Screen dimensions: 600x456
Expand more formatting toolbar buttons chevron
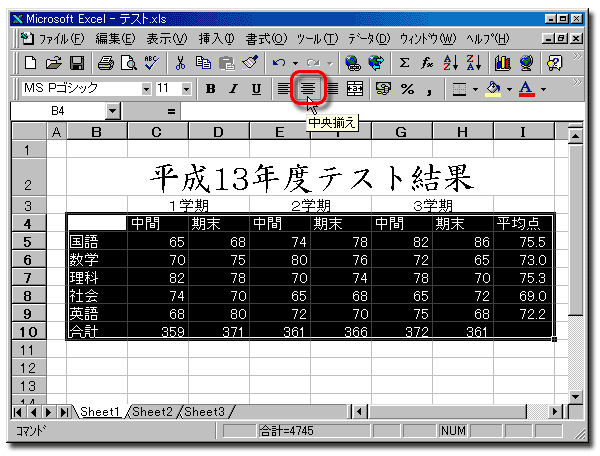coord(577,82)
